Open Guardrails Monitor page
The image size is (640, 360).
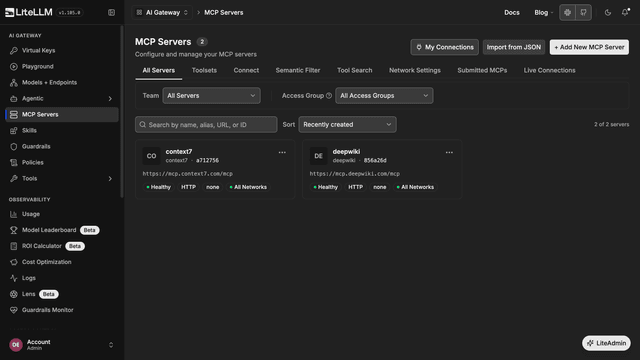62,310
